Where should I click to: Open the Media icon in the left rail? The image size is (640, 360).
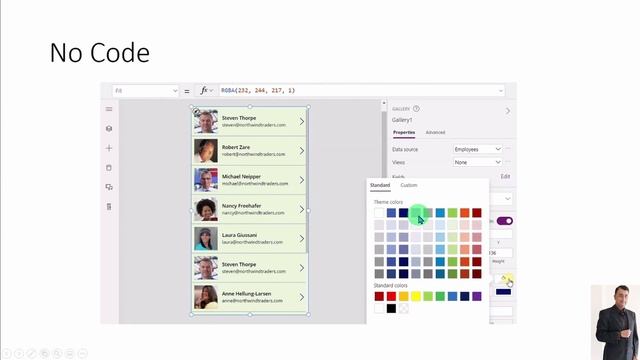(109, 187)
